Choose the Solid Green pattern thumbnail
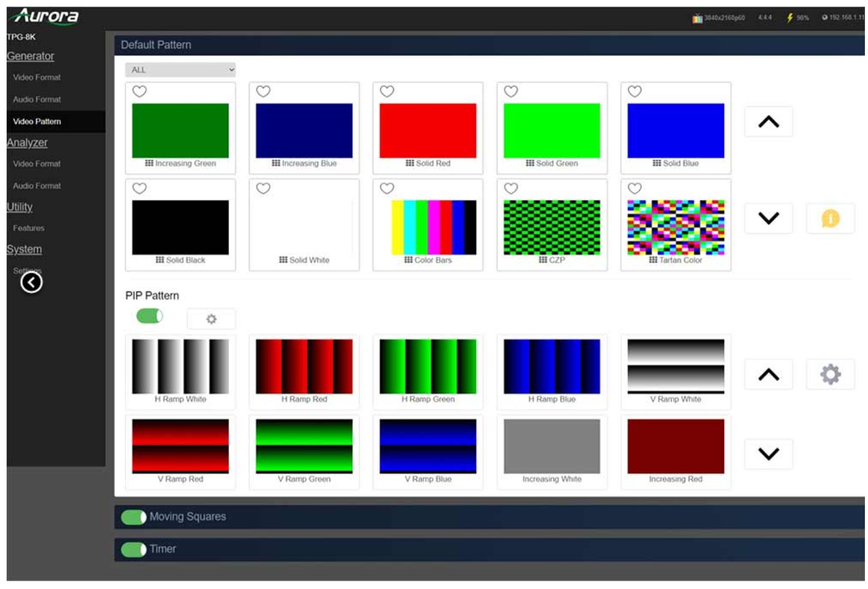868x589 pixels. pos(552,131)
